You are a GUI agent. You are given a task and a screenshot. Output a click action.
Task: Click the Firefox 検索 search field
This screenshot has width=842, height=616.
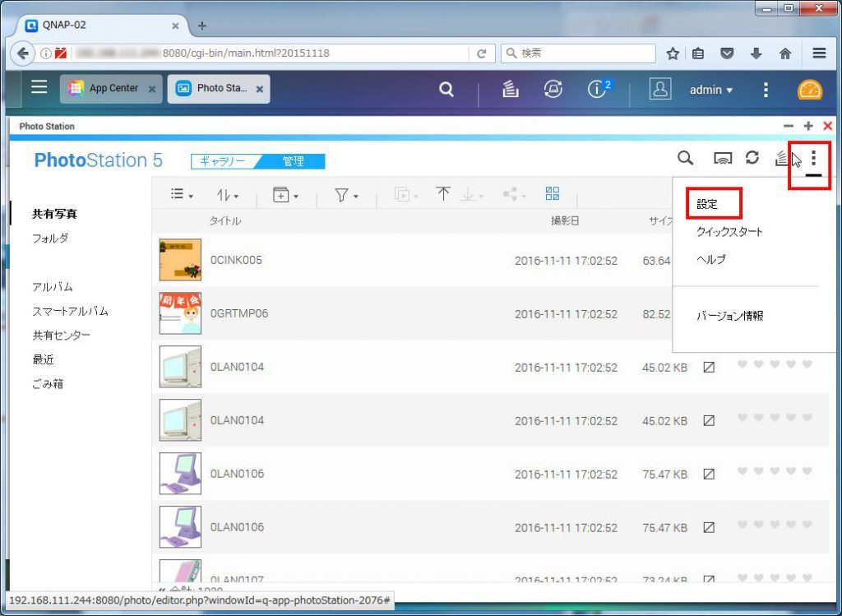[578, 53]
